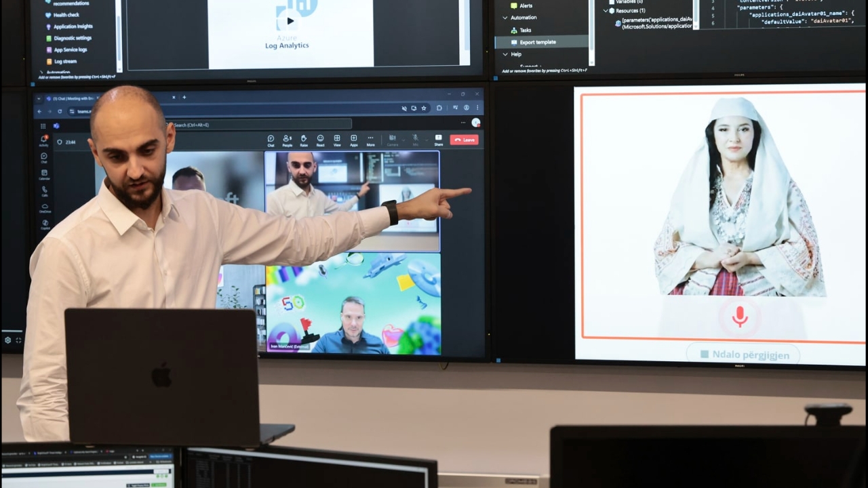This screenshot has height=488, width=868.
Task: Play the Azure Log Analytics video
Action: [290, 21]
